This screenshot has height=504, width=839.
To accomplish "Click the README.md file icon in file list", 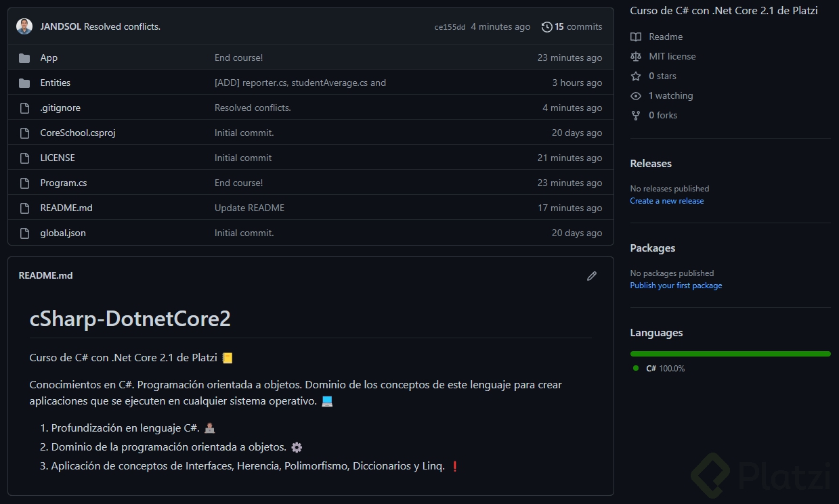I will (24, 208).
